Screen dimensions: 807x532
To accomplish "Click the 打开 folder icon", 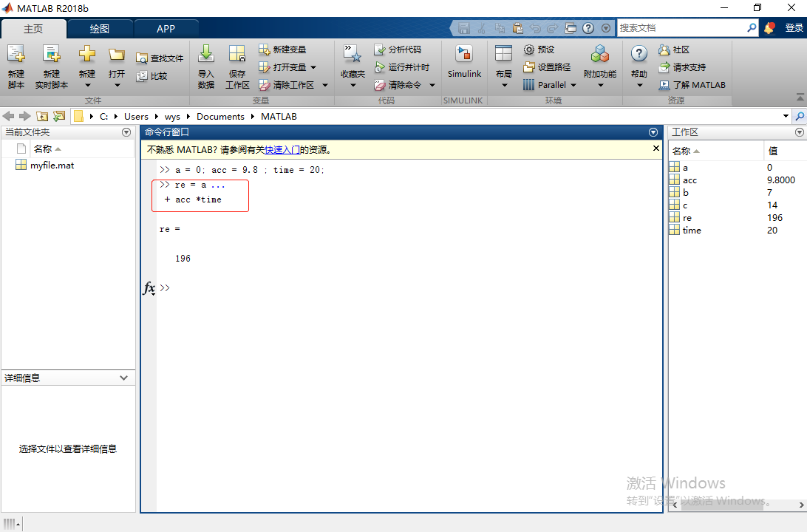I will click(x=117, y=55).
